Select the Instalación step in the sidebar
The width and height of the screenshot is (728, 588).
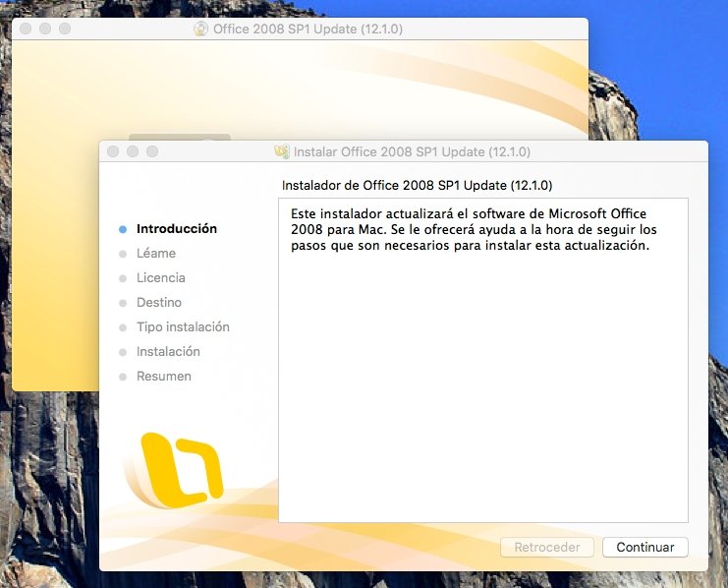click(168, 352)
